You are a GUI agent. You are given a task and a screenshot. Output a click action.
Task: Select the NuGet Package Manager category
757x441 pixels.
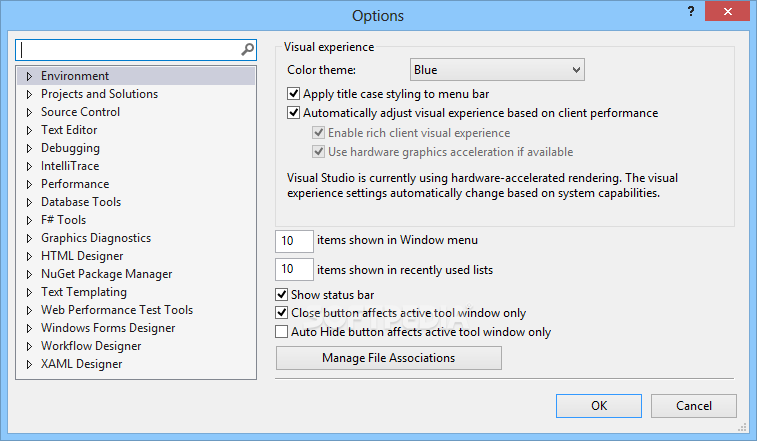click(x=106, y=274)
